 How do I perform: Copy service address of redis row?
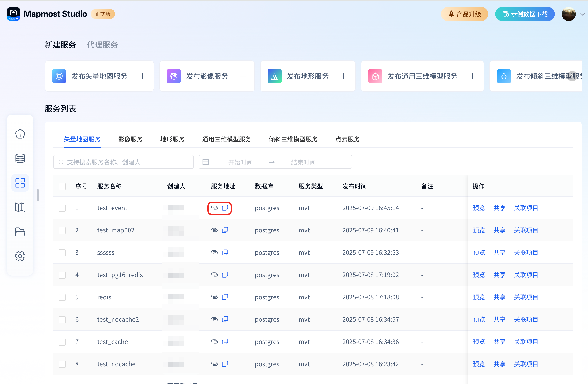click(225, 297)
